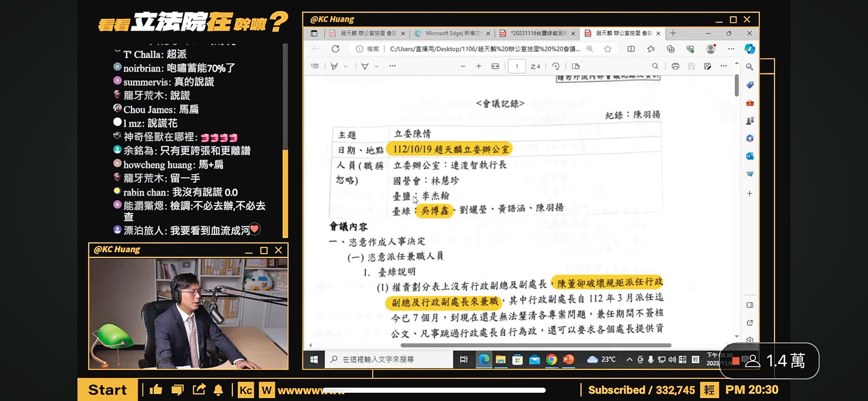Open the more PDF tools ellipsis beside draw
This screenshot has width=868, height=401.
(x=393, y=66)
